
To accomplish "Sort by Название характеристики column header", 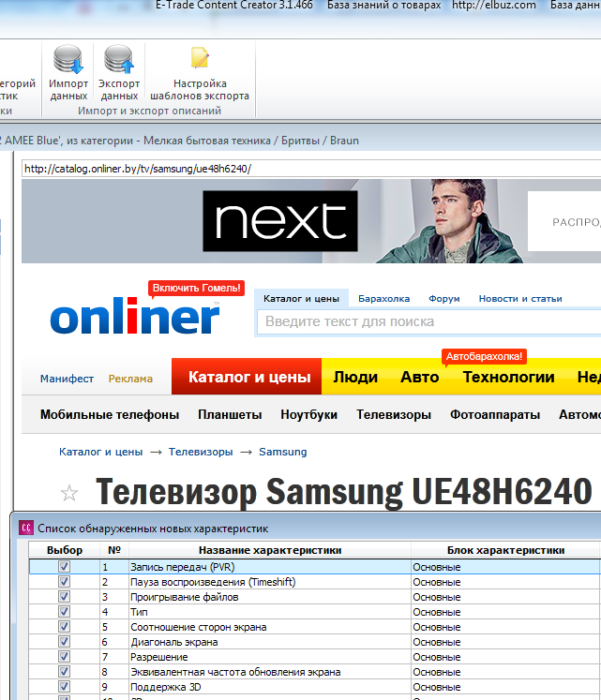I will tap(270, 550).
